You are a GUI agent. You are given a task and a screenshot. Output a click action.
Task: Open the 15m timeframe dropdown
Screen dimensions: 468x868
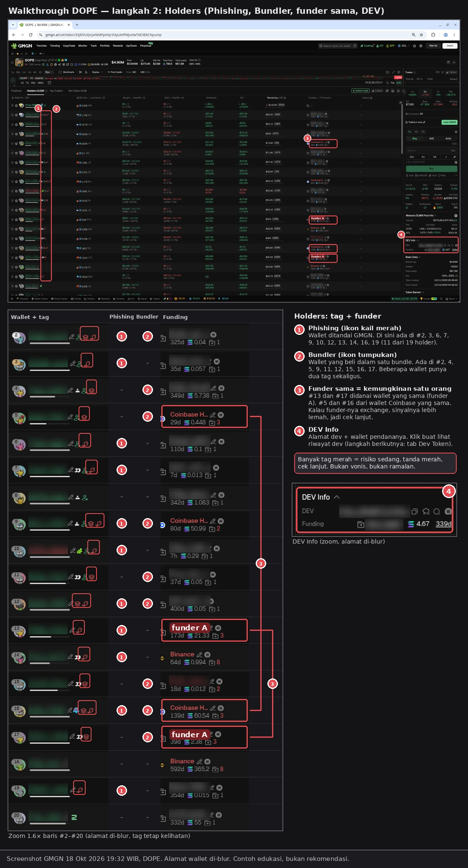click(x=49, y=72)
